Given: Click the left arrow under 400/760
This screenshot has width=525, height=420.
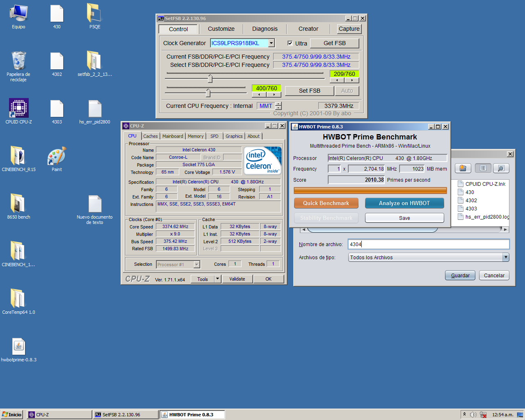Looking at the screenshot, I should 259,94.
